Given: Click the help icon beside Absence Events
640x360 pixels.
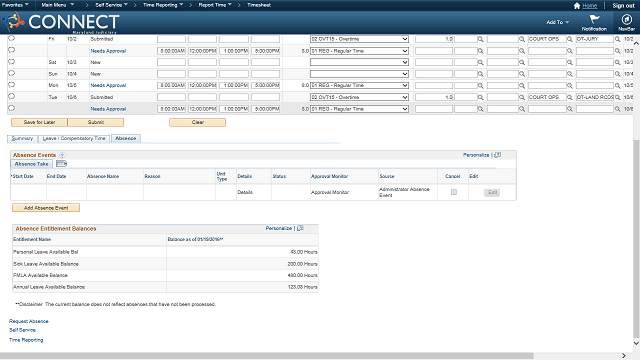Looking at the screenshot, I should point(62,155).
